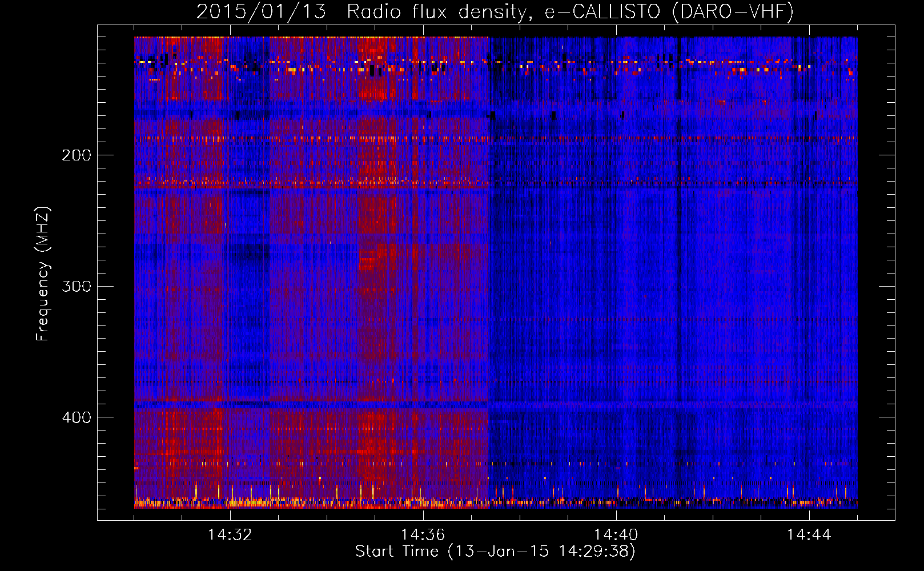Select the 14:36 time tick label
This screenshot has width=924, height=571.
click(423, 535)
